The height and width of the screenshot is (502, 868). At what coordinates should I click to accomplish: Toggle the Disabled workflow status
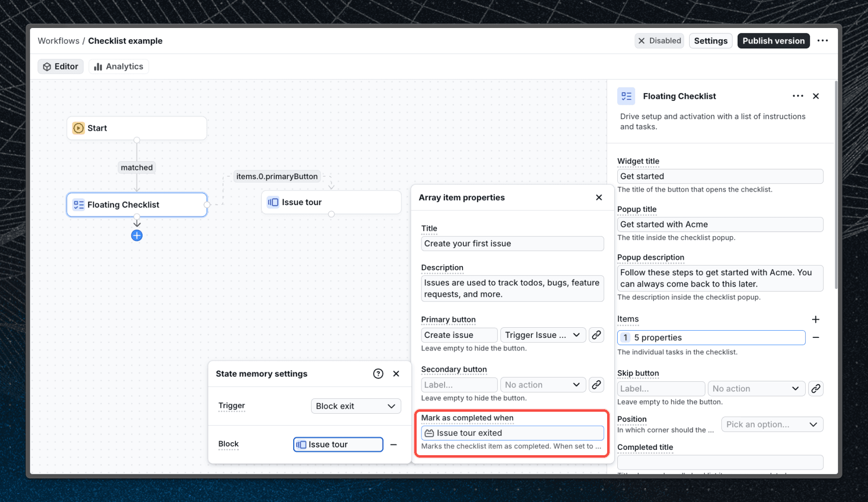coord(659,41)
